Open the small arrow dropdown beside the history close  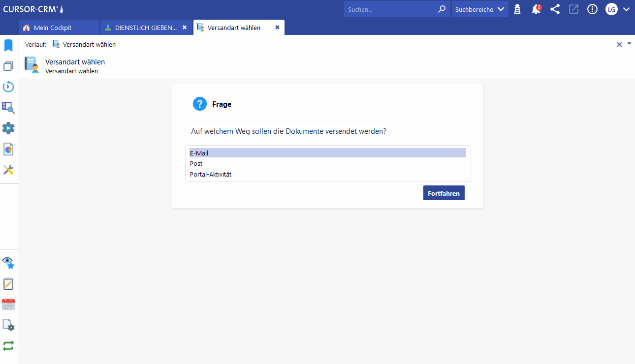[x=629, y=44]
